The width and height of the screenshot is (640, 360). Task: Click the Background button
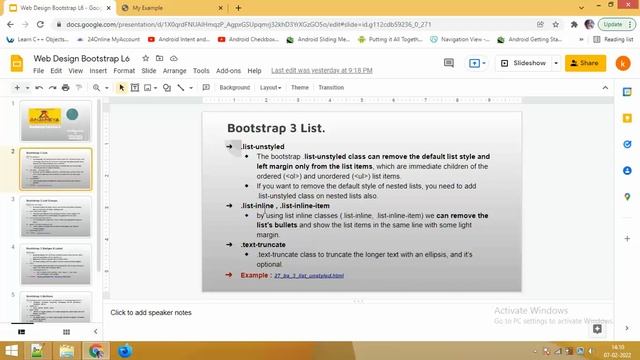tap(234, 87)
